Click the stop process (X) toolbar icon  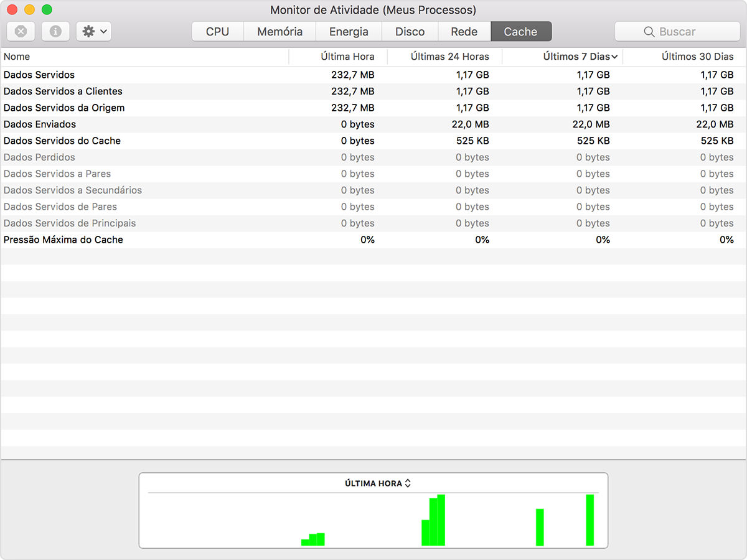coord(21,31)
